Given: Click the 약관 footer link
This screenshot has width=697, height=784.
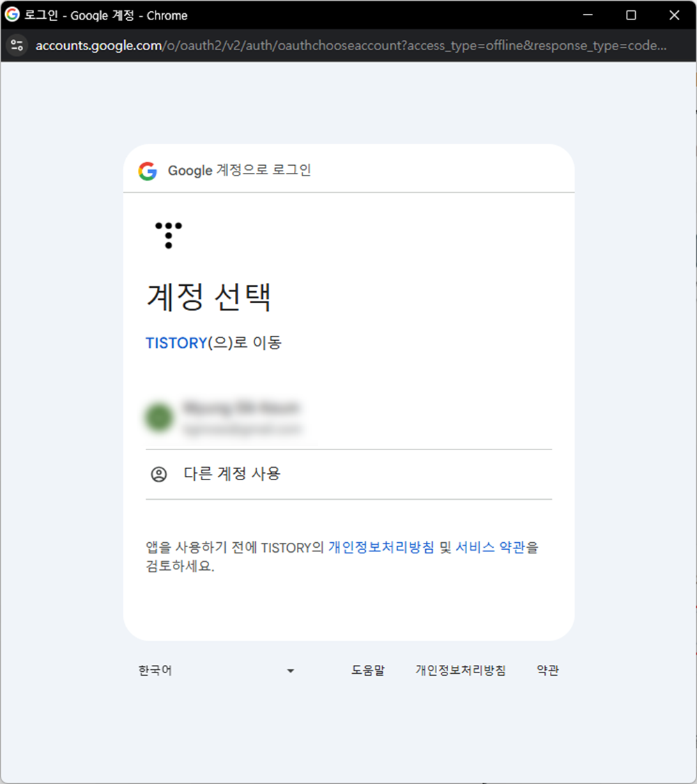Looking at the screenshot, I should (x=548, y=670).
